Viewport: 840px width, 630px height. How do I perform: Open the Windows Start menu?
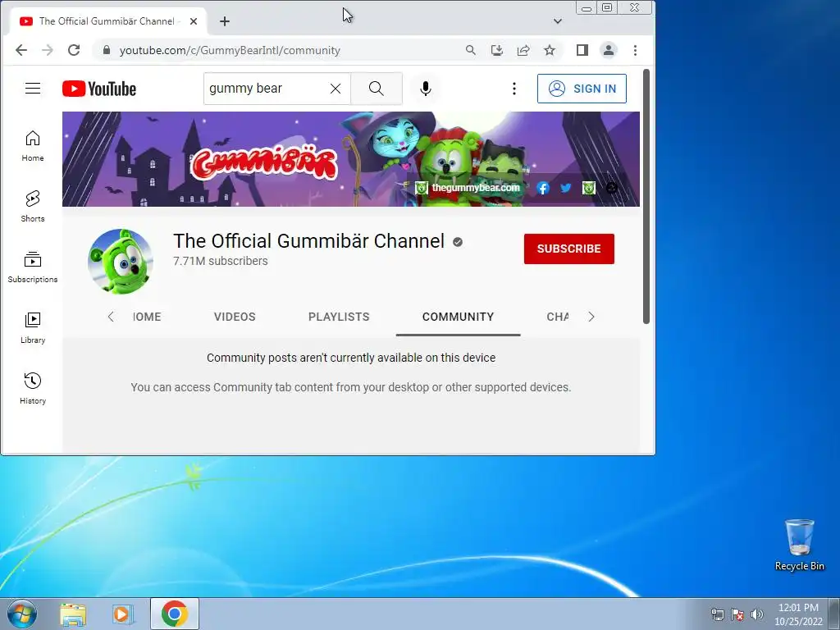point(22,614)
